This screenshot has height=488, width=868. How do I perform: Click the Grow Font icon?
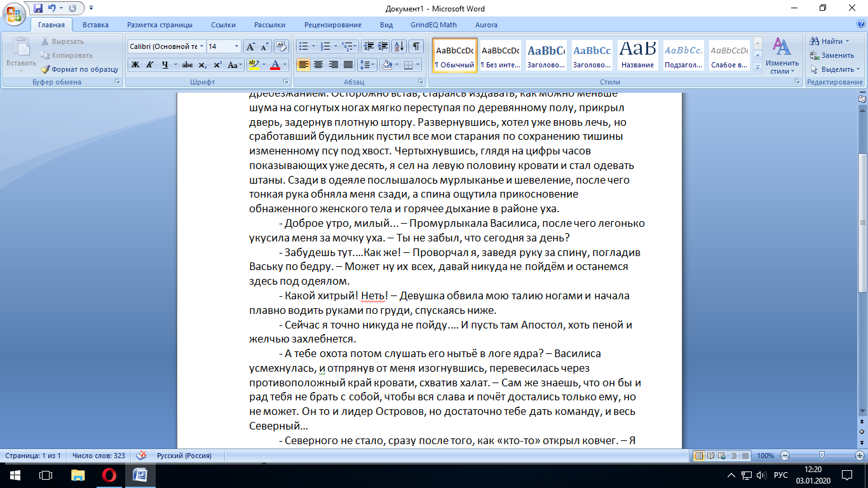pyautogui.click(x=250, y=46)
